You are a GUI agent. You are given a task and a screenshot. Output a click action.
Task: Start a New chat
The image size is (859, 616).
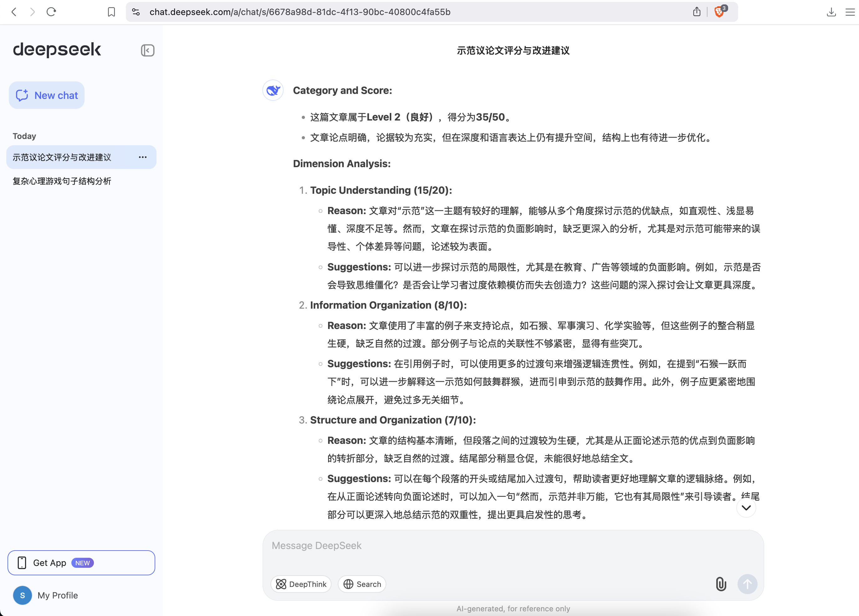pos(47,95)
